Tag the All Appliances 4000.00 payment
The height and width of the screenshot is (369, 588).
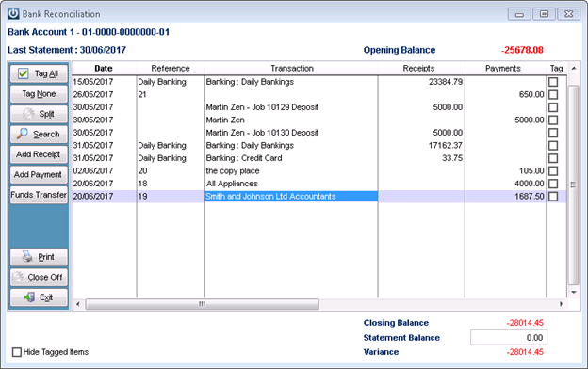tap(553, 184)
